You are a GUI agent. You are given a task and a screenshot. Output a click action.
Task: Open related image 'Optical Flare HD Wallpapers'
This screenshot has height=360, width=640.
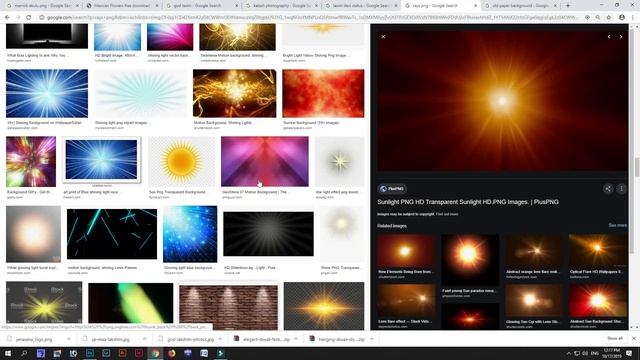[598, 251]
